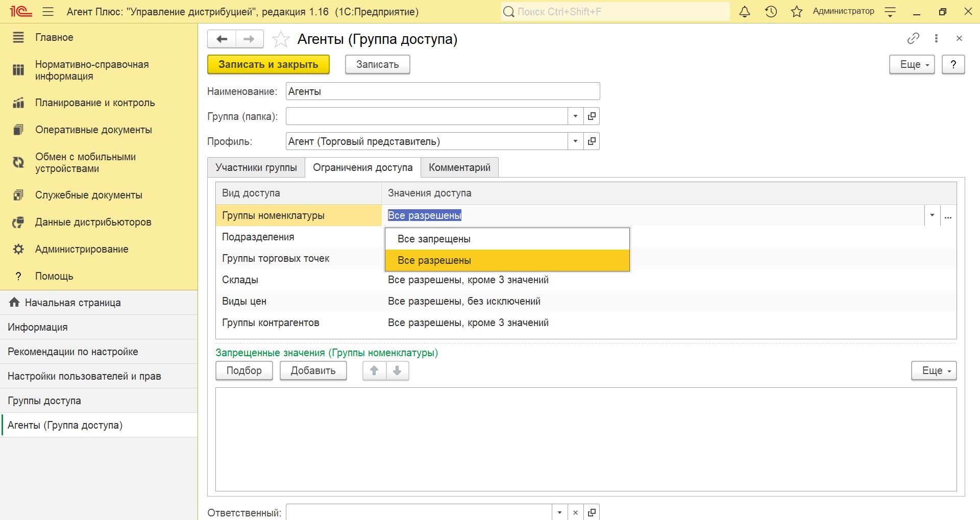This screenshot has width=980, height=520.
Task: Add Агенты form to favorites star
Action: pos(281,39)
